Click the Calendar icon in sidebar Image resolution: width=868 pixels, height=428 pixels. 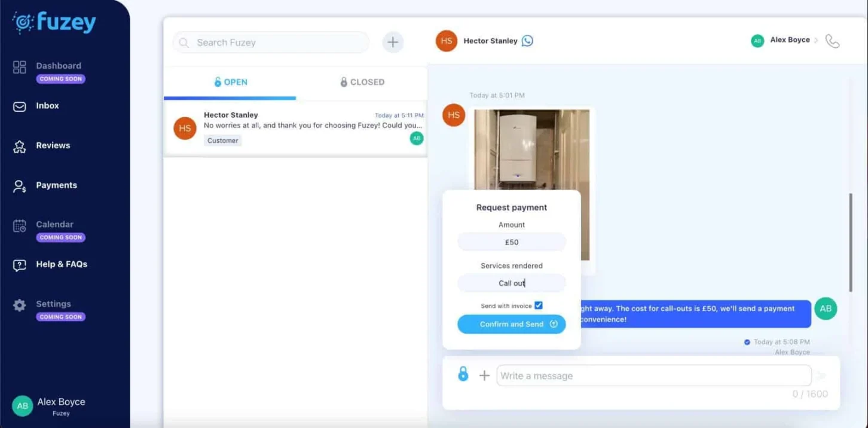pyautogui.click(x=20, y=226)
